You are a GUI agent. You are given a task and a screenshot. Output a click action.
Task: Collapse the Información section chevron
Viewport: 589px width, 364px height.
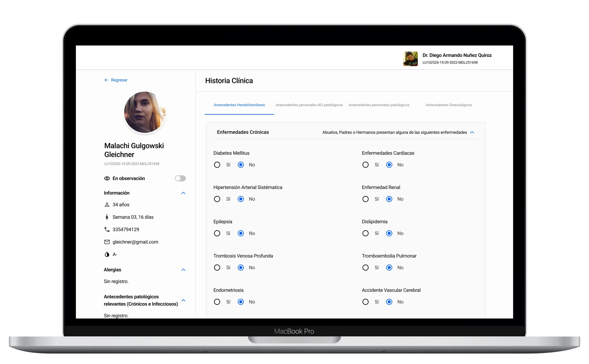[183, 193]
